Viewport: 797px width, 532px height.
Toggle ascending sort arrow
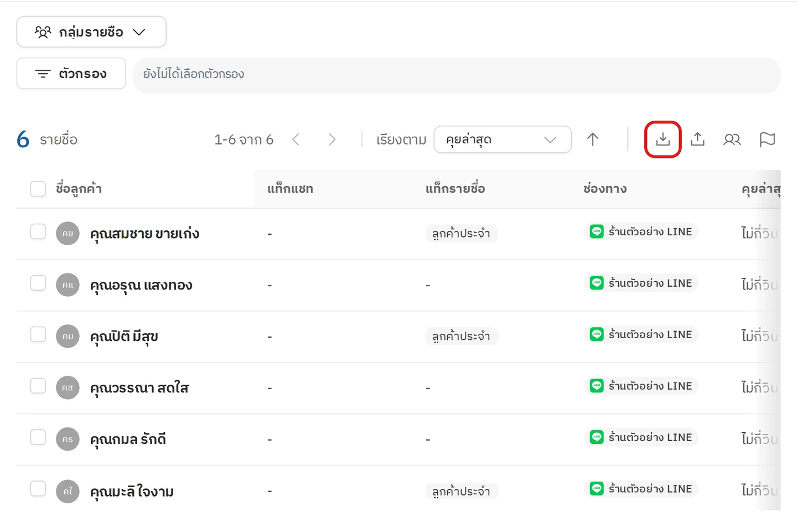coord(593,140)
